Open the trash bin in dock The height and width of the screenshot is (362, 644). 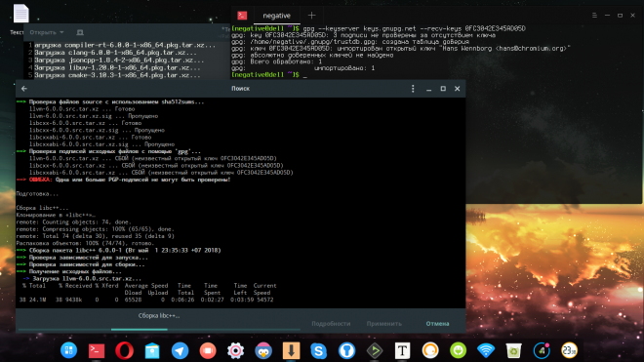click(x=514, y=350)
